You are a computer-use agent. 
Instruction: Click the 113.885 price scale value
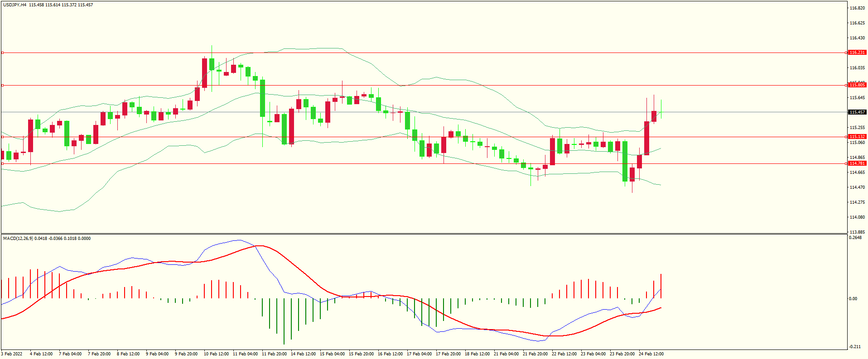(857, 232)
